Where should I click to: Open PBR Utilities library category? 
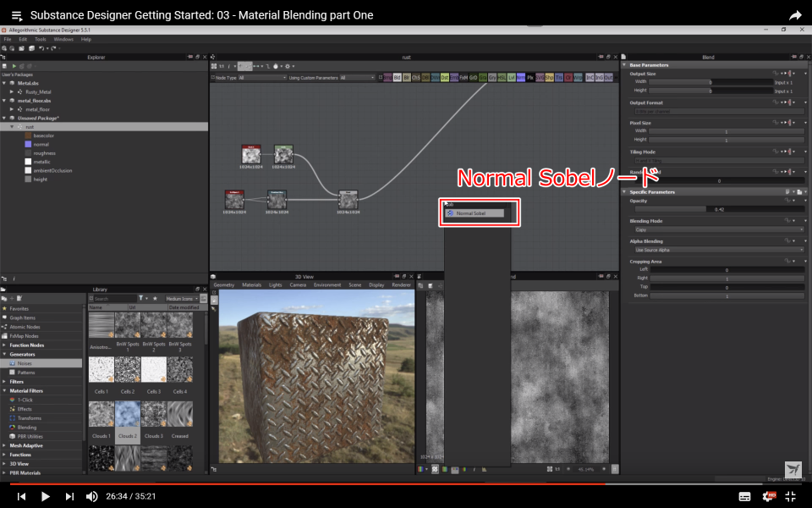30,437
